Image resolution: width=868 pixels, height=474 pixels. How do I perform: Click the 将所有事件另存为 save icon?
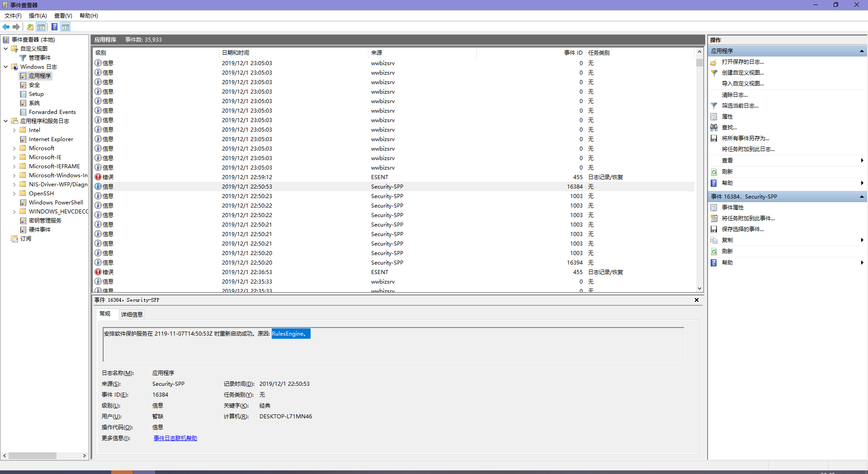pyautogui.click(x=714, y=138)
